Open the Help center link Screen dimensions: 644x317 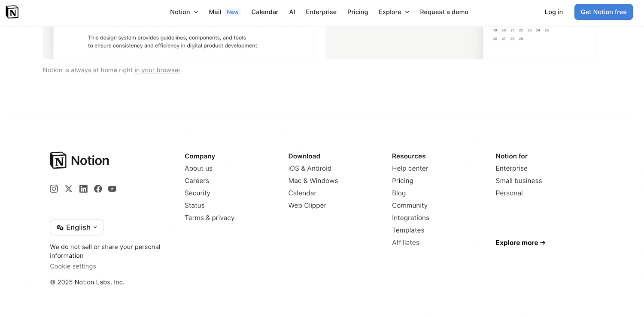[410, 169]
